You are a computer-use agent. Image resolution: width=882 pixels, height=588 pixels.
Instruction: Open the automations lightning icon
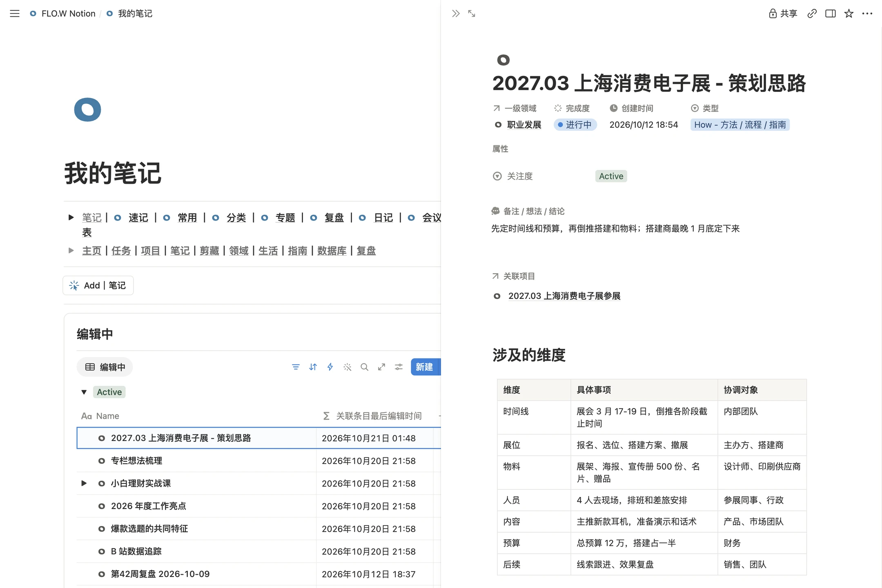point(330,367)
